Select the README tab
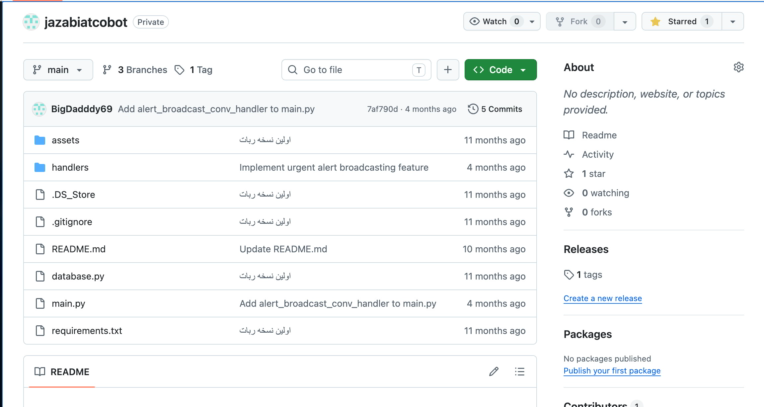 pyautogui.click(x=62, y=371)
